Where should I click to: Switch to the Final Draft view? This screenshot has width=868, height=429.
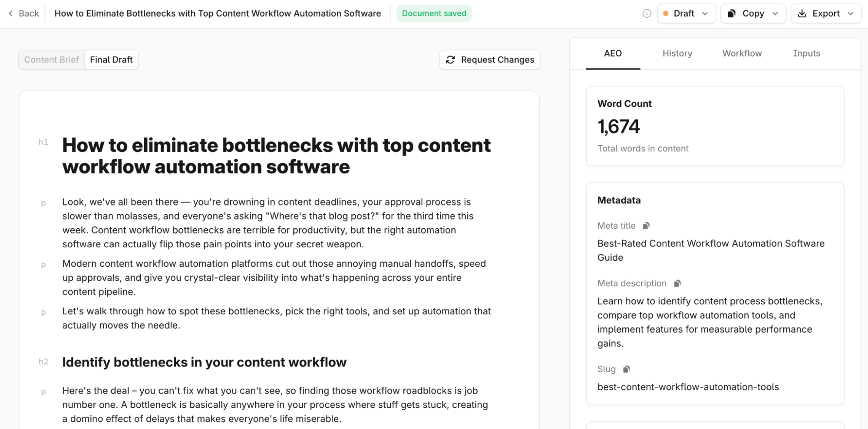coord(111,60)
